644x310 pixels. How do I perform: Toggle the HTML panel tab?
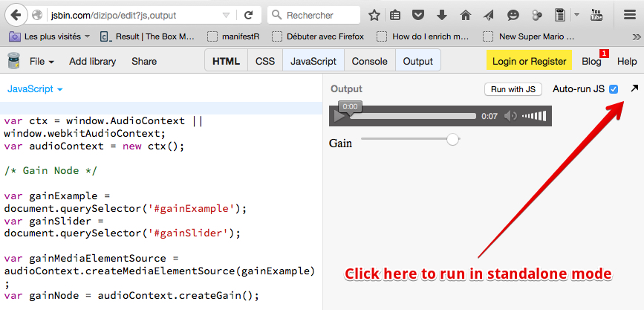(x=227, y=61)
